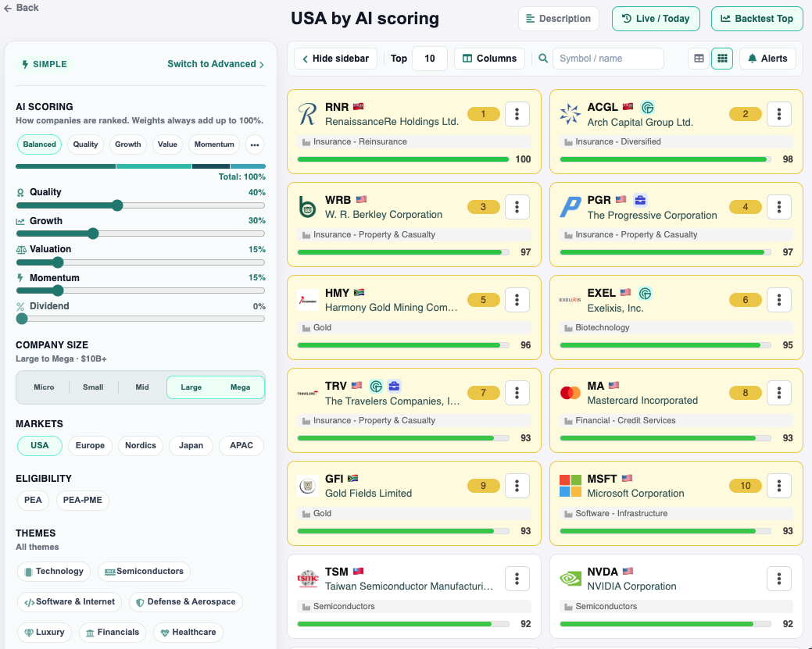Viewport: 812px width, 649px height.
Task: Expand more scoring presets with ellipsis
Action: [x=254, y=144]
